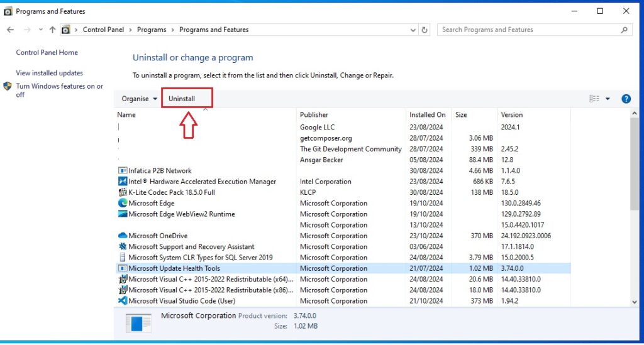Click the Back navigation arrow
Image resolution: width=644 pixels, height=345 pixels.
click(x=10, y=30)
